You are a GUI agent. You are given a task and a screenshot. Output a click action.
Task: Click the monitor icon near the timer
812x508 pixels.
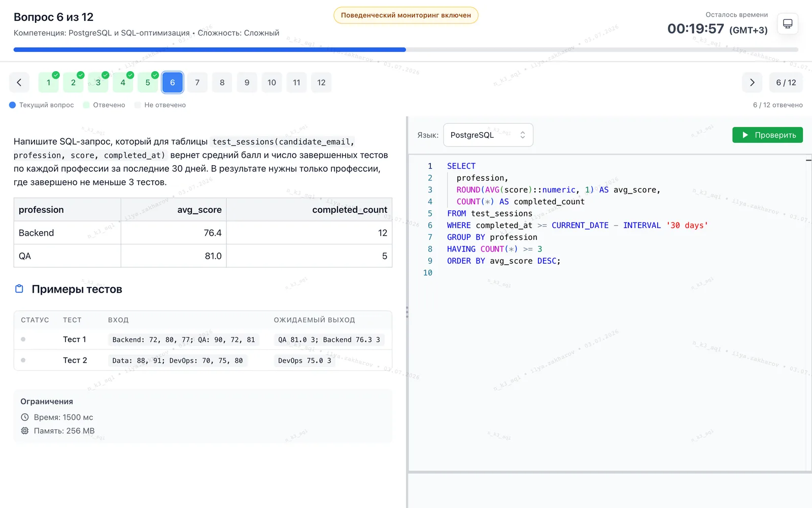[x=788, y=24]
